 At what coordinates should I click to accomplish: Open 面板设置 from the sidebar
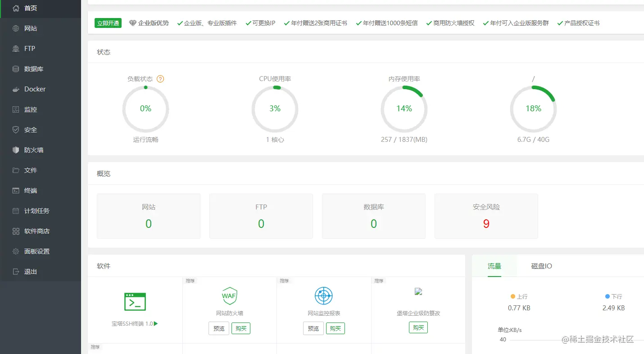(x=41, y=251)
